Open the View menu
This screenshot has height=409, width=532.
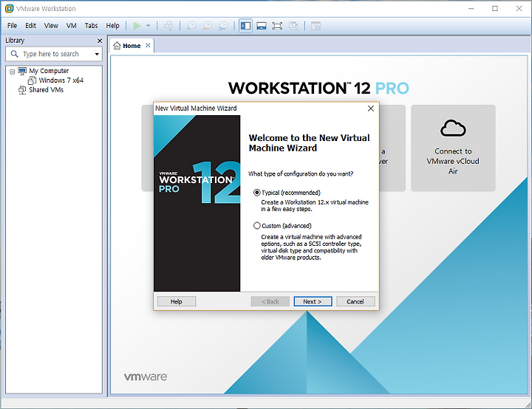tap(51, 26)
